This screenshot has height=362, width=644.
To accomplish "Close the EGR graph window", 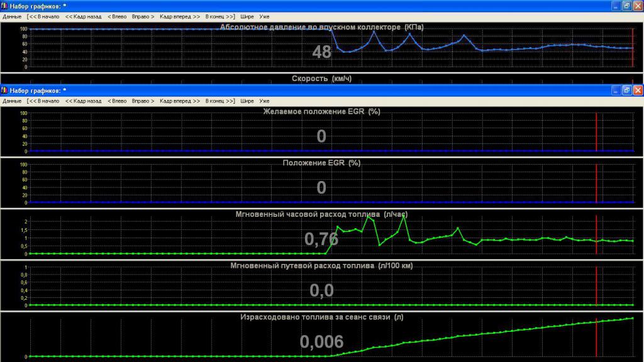I will click(x=637, y=90).
